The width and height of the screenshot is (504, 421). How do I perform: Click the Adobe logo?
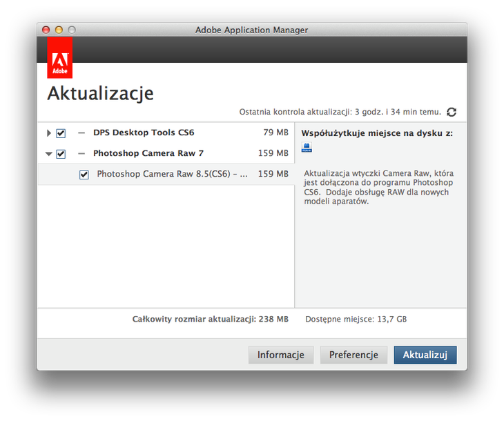60,57
